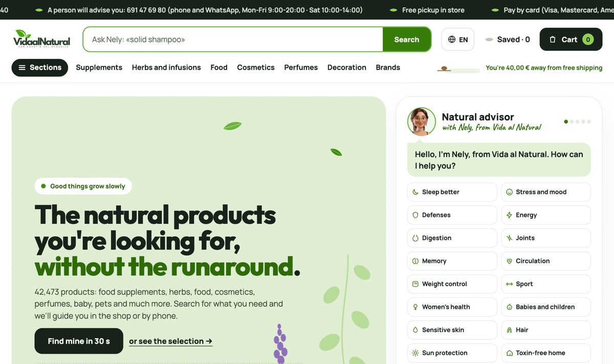The width and height of the screenshot is (614, 364).
Task: Click Nely's greeting message bubble
Action: tap(499, 160)
